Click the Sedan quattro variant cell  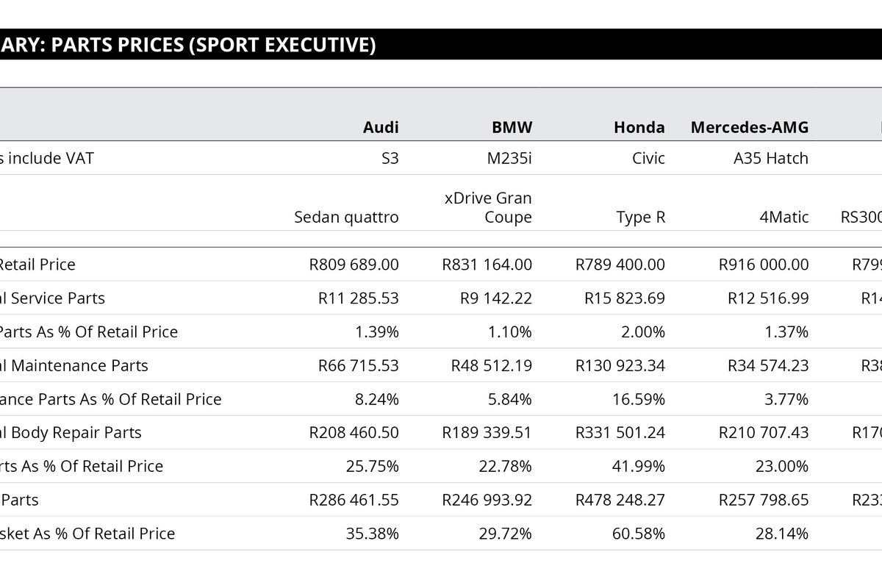click(x=346, y=217)
